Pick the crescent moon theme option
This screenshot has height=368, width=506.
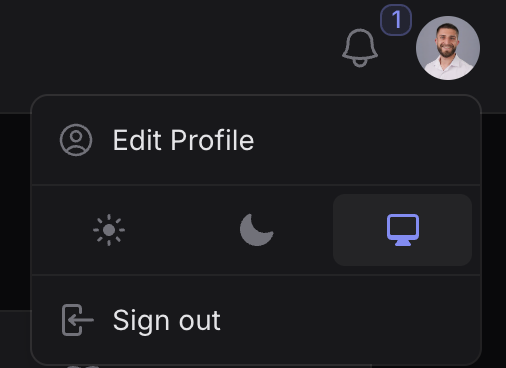(256, 230)
